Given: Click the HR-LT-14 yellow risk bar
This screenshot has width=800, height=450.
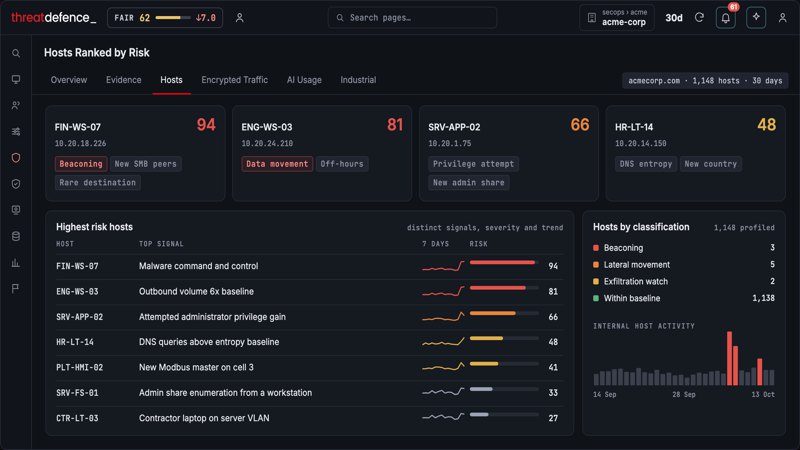Looking at the screenshot, I should 504,338.
